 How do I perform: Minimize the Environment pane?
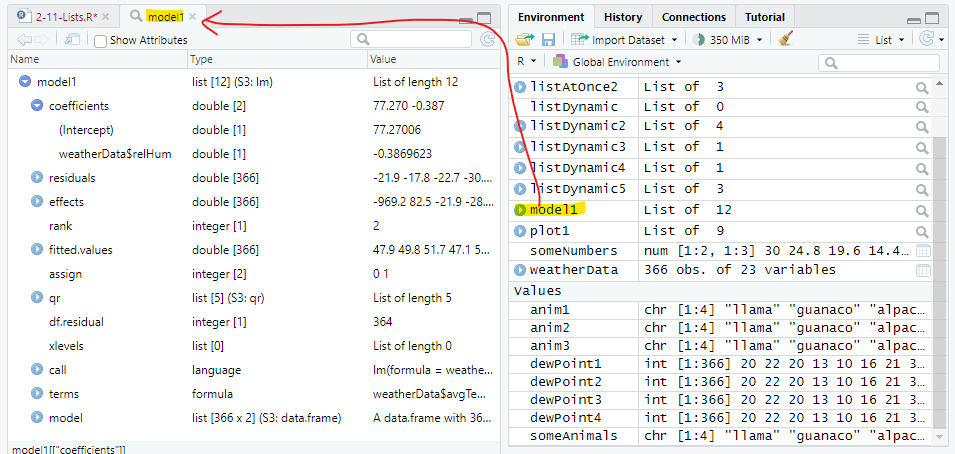click(x=913, y=19)
